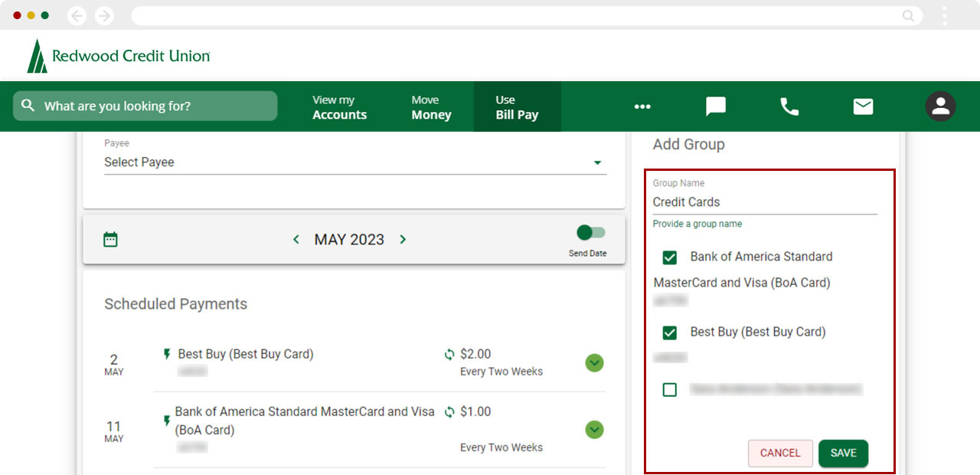This screenshot has width=980, height=475.
Task: Click the recurring icon next to $2.00
Action: click(x=449, y=354)
